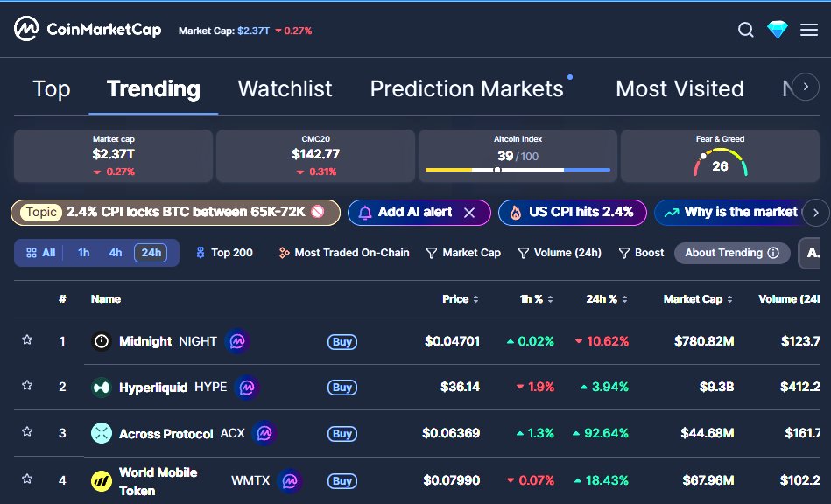The image size is (831, 504).
Task: Click the World Mobile Token coin logo
Action: (102, 480)
